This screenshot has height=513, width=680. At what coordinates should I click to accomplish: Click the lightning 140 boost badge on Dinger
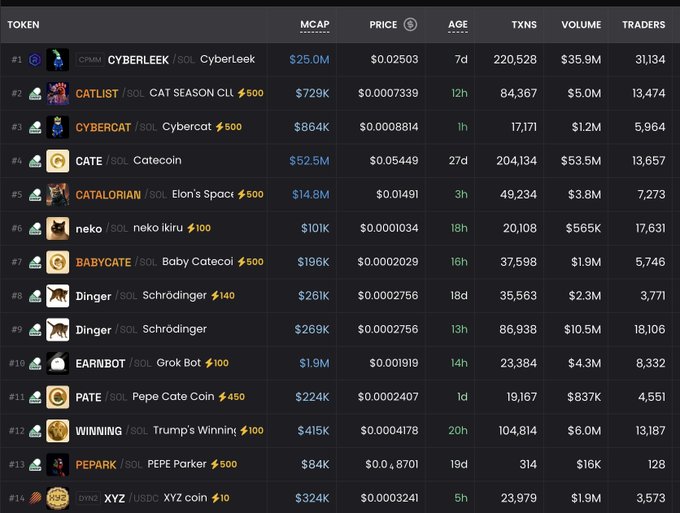point(222,295)
